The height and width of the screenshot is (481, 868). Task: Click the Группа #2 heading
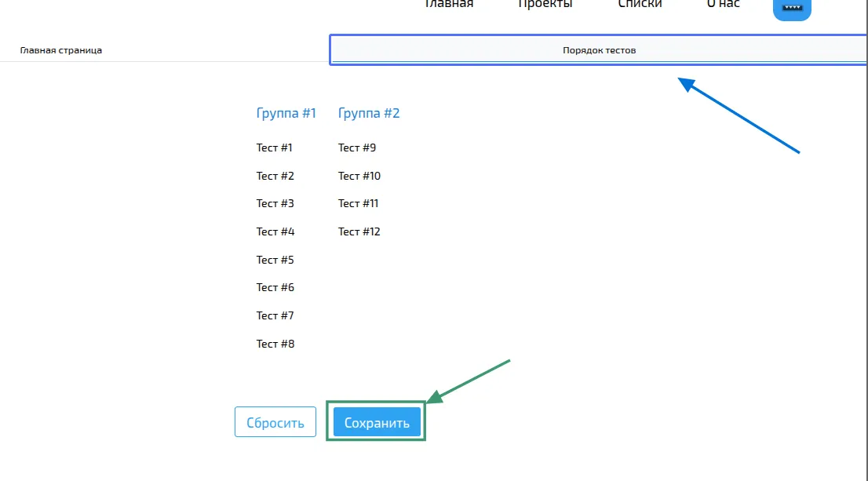[x=369, y=113]
